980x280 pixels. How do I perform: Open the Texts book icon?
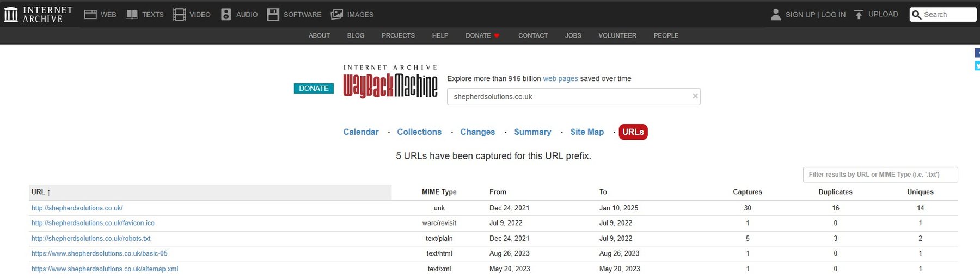tap(132, 15)
